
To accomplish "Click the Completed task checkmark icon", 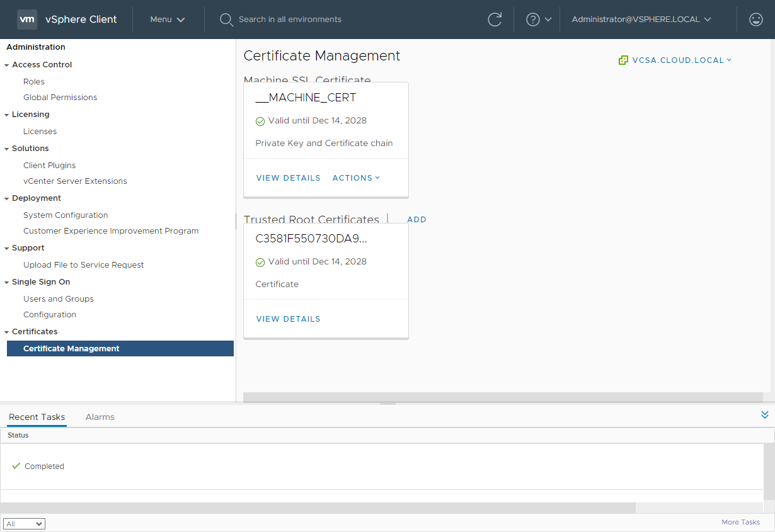I will click(16, 466).
